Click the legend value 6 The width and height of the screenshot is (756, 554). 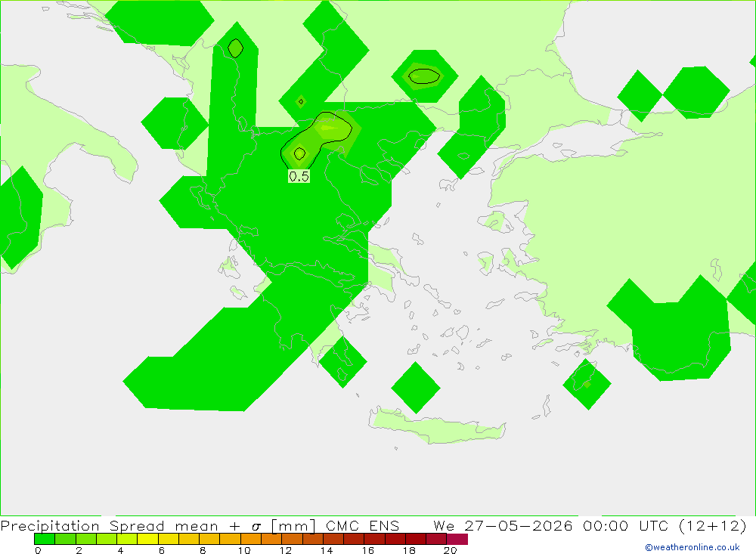pos(162,550)
